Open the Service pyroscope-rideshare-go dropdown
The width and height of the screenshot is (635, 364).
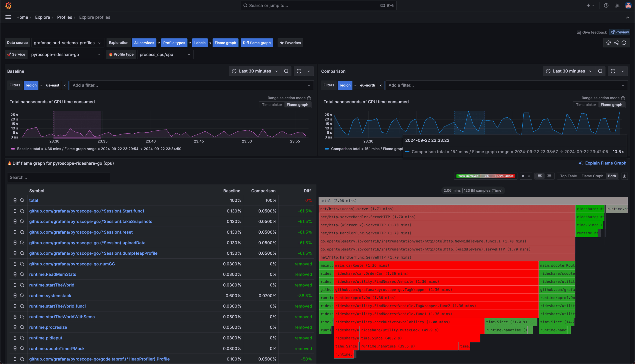point(66,55)
